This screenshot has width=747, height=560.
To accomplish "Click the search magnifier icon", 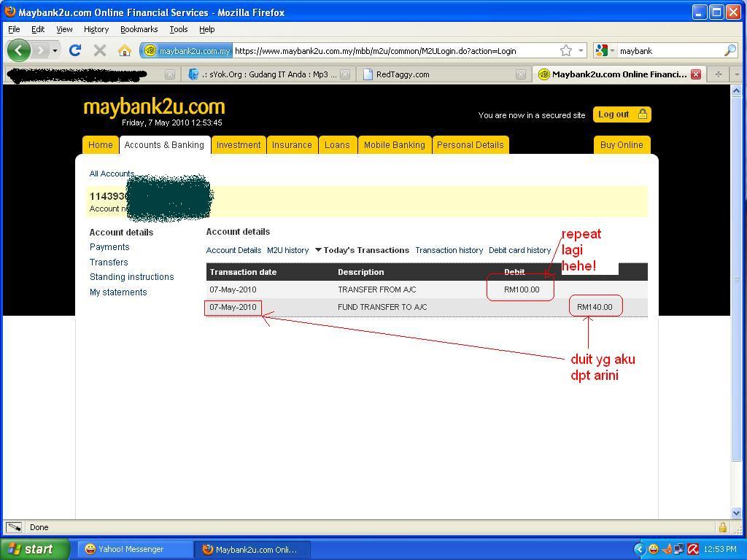I will (x=729, y=50).
